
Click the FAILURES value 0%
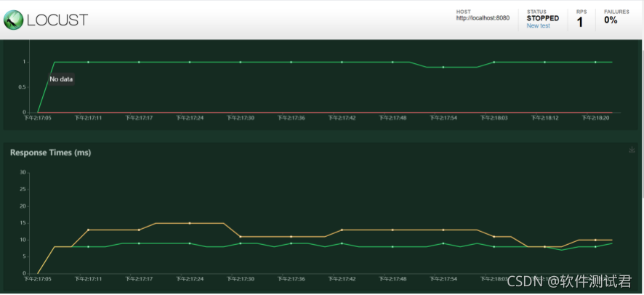[611, 20]
